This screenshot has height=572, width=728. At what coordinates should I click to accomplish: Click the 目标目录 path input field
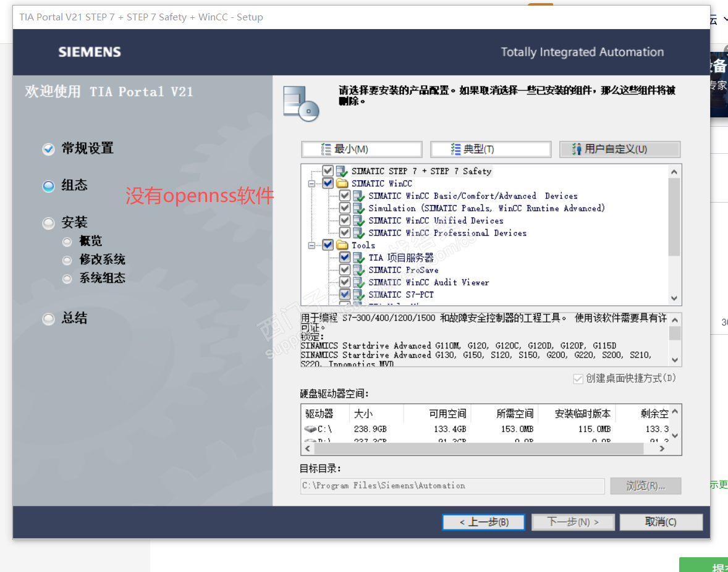pyautogui.click(x=452, y=486)
